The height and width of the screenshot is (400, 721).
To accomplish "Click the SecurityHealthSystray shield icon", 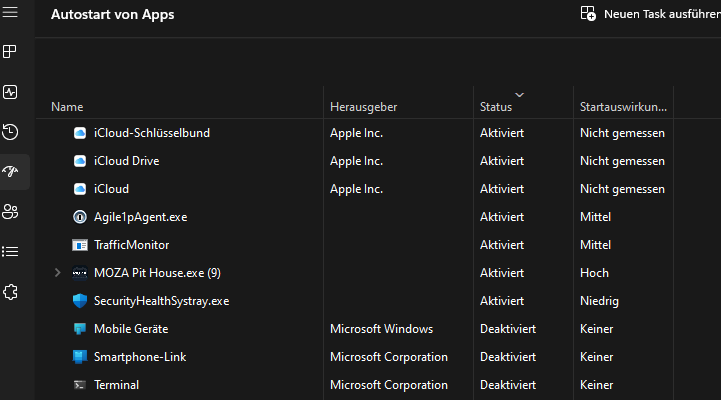I will (80, 301).
